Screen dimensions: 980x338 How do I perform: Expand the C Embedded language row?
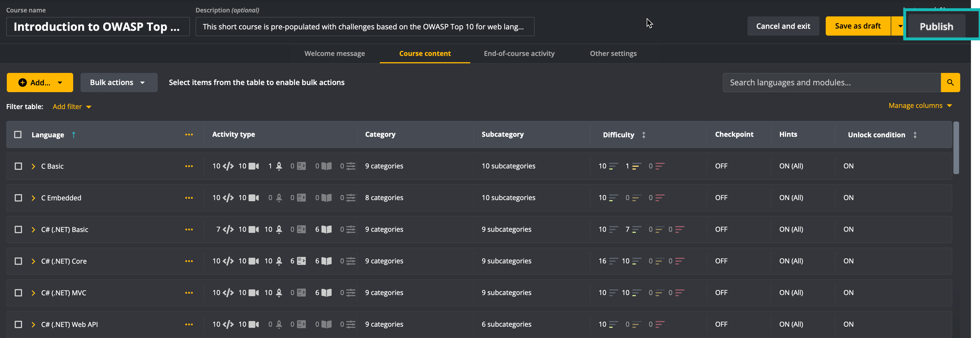(x=33, y=198)
